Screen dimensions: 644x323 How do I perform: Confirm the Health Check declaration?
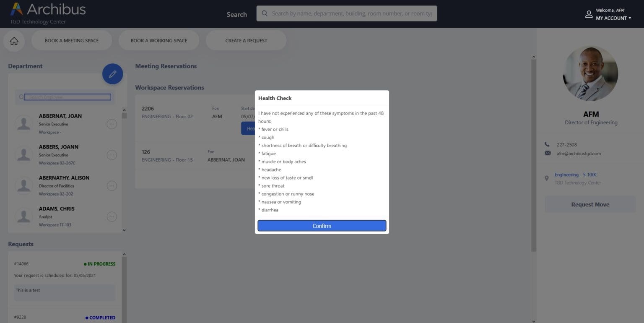tap(322, 226)
